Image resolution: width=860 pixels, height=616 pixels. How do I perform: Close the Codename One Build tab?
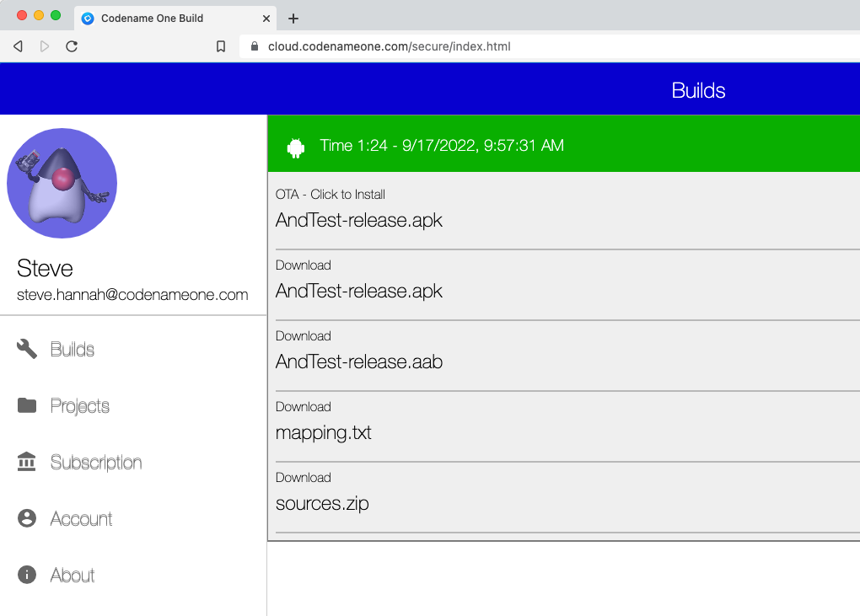266,19
